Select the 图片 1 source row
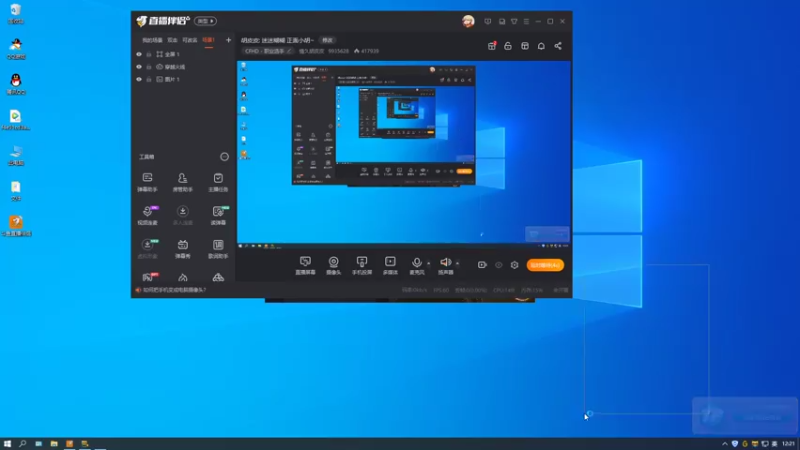Viewport: 800px width, 450px height. [x=183, y=80]
